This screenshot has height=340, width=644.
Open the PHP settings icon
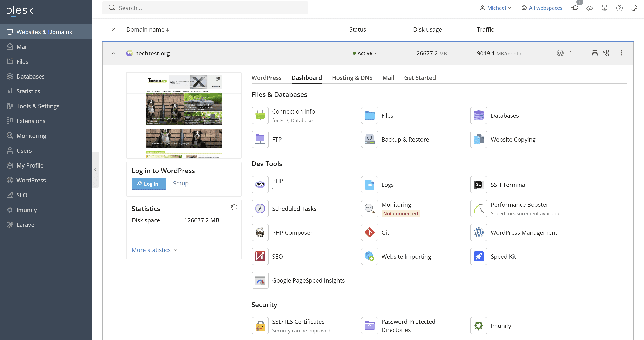[x=260, y=184]
